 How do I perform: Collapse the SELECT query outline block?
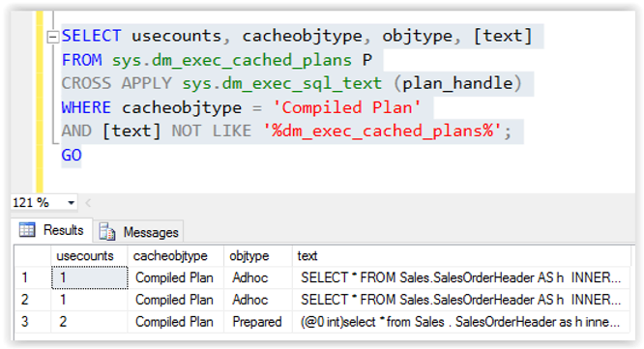[52, 38]
